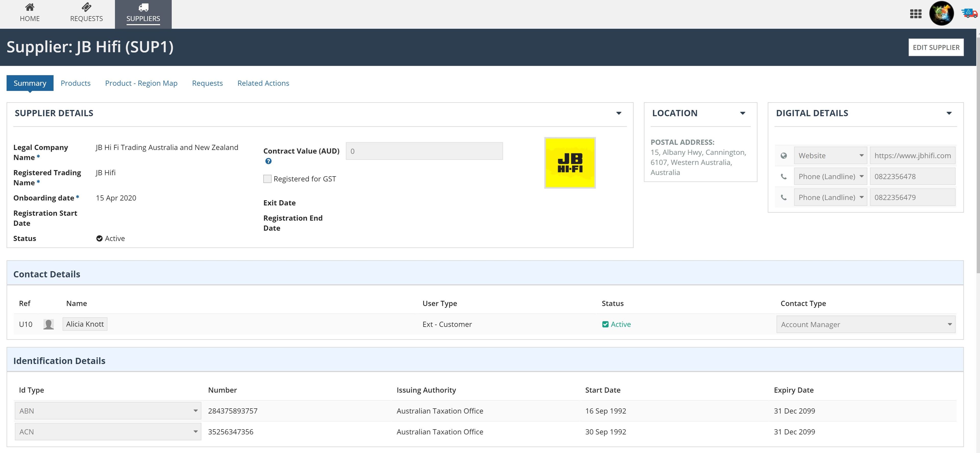980x453 pixels.
Task: Click the ABN row Australian Taxation Office cell
Action: tap(440, 411)
